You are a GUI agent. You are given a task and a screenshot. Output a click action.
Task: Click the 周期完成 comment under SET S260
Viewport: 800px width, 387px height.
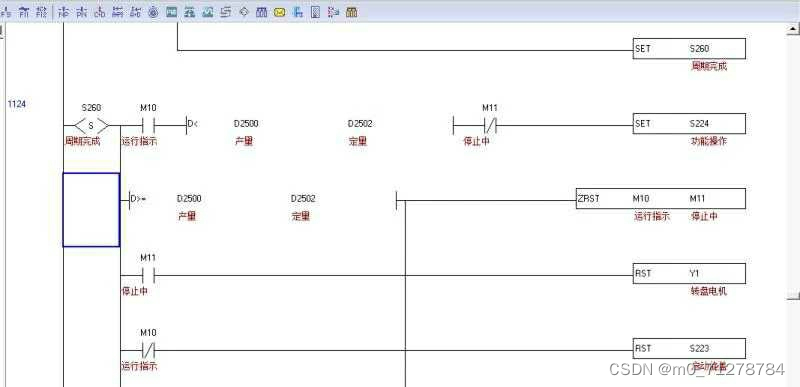coord(709,66)
